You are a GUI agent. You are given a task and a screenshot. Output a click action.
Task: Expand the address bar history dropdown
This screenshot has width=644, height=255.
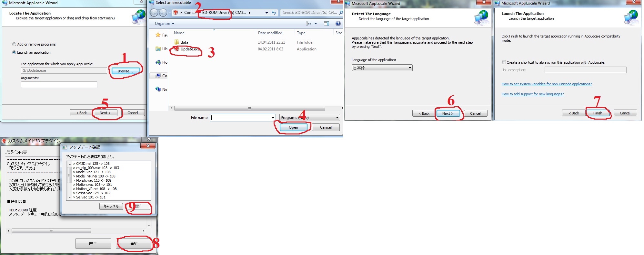[x=267, y=13]
